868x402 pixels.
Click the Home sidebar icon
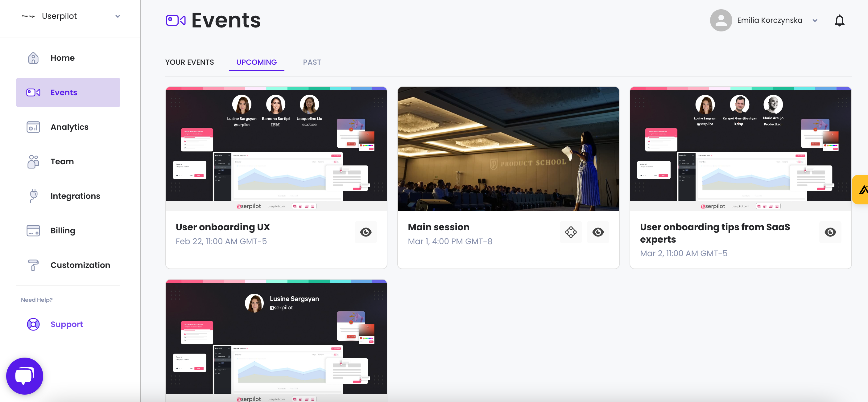pyautogui.click(x=34, y=58)
